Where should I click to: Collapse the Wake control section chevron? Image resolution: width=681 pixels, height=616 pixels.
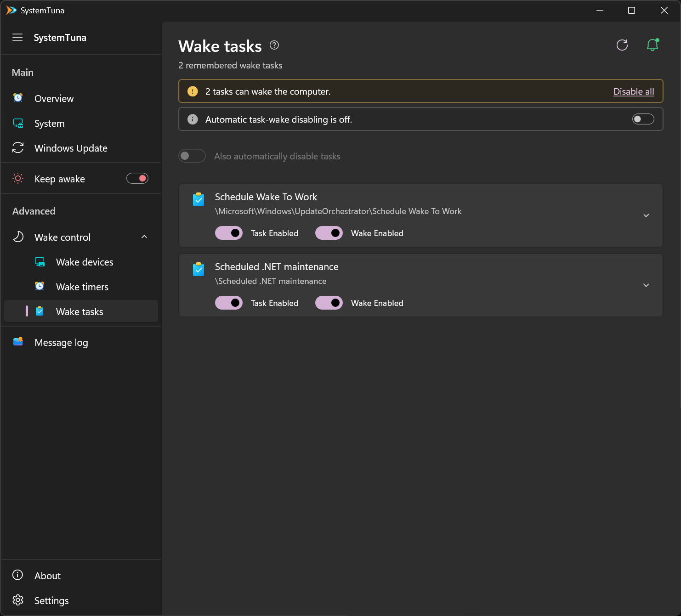[x=144, y=237]
